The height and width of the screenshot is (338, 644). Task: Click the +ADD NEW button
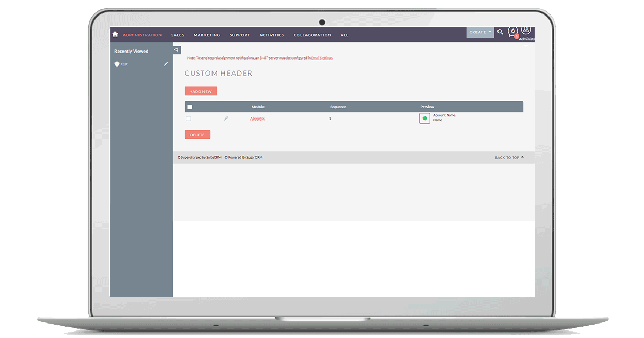201,91
